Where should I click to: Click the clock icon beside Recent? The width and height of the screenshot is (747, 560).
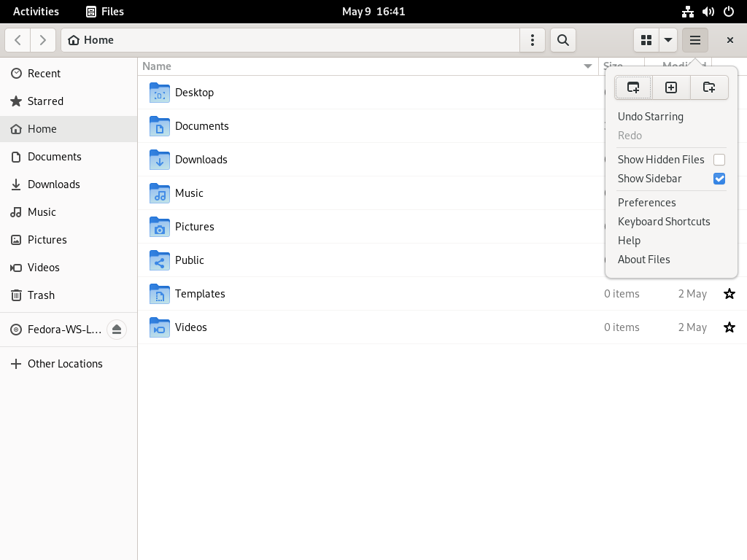[x=16, y=74]
